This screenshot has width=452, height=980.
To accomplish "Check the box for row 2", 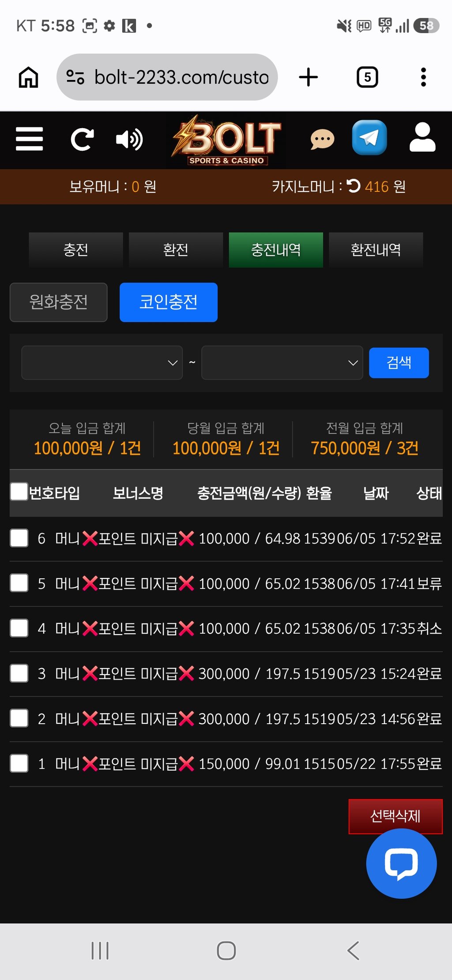I will [x=19, y=718].
